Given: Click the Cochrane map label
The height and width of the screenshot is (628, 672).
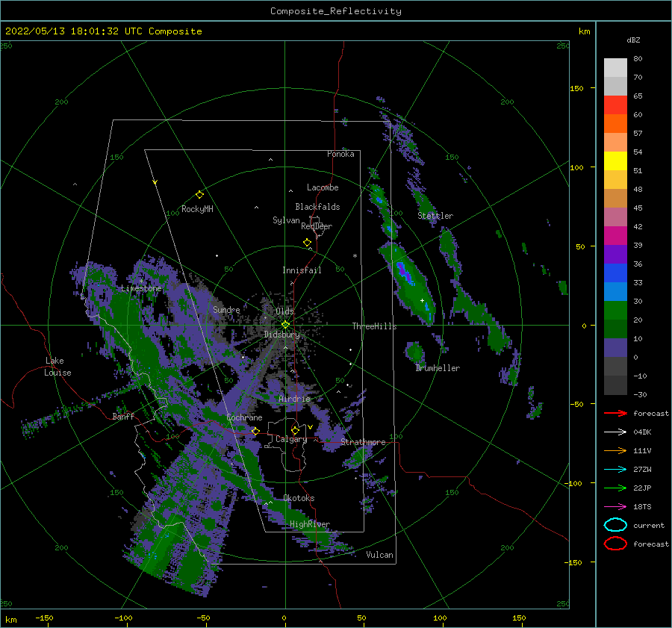Looking at the screenshot, I should (244, 417).
